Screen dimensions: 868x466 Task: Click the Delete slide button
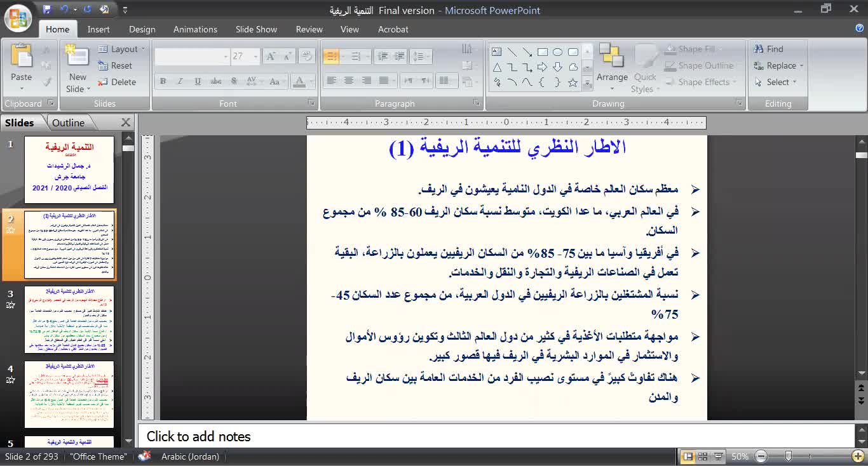click(116, 82)
